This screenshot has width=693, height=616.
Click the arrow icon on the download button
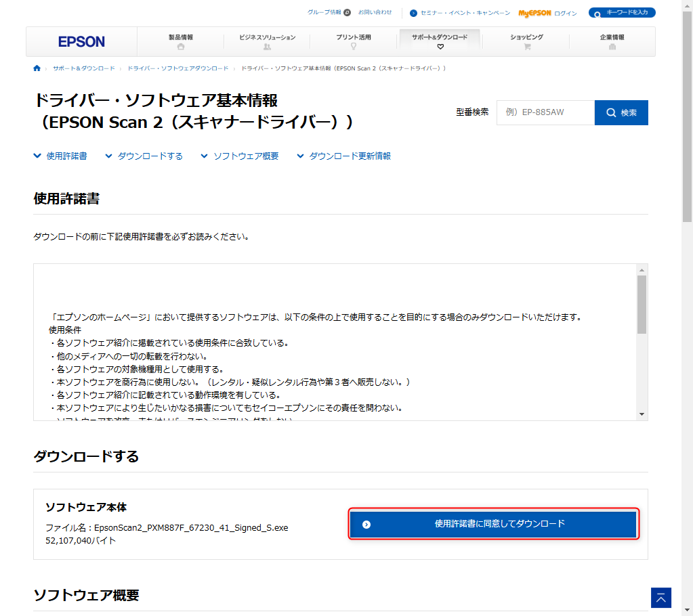[x=366, y=524]
